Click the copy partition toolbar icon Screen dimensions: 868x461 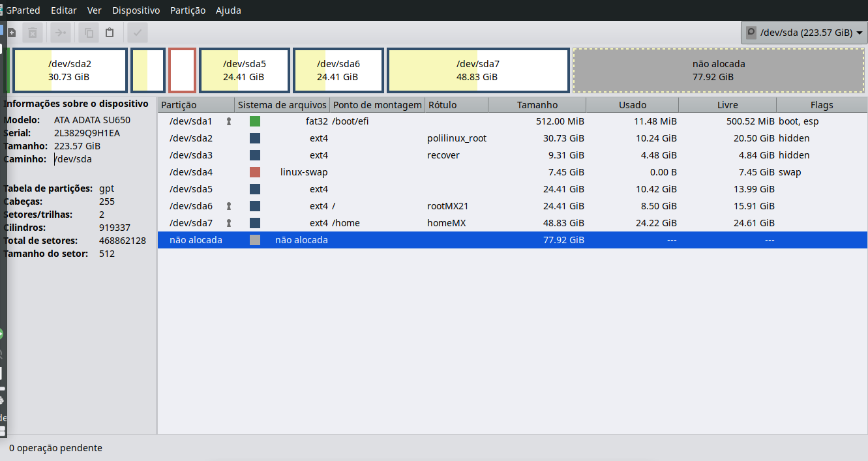click(89, 32)
